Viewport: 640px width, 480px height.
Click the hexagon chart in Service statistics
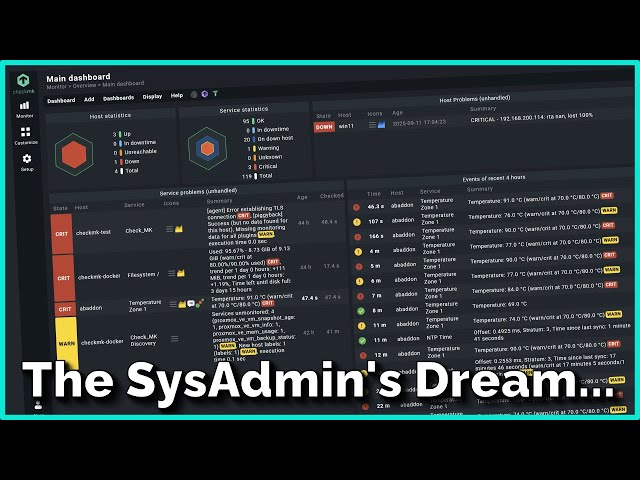pyautogui.click(x=207, y=149)
